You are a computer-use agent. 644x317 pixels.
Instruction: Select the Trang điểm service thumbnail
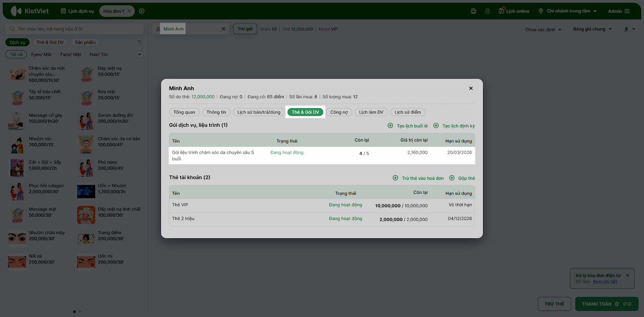pyautogui.click(x=86, y=239)
